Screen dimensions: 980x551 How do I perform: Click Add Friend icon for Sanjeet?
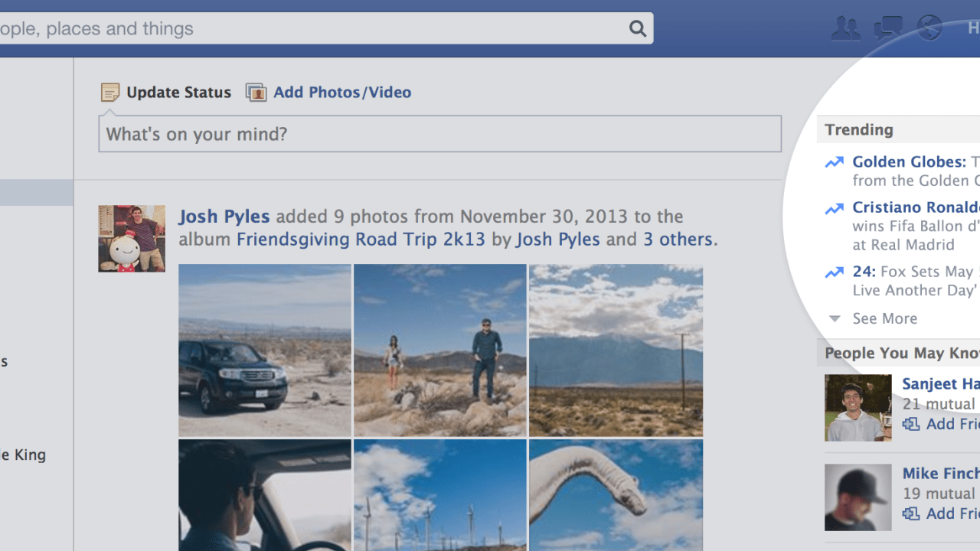[911, 424]
